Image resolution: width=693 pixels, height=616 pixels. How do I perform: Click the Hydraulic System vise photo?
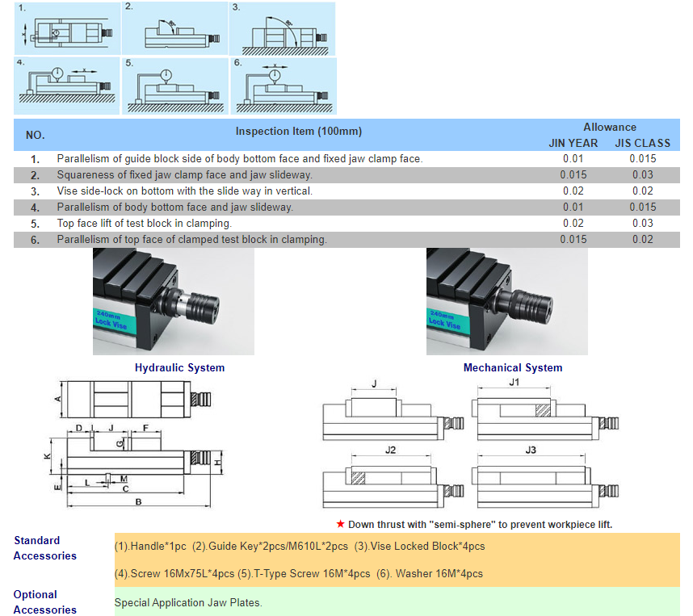pos(174,301)
